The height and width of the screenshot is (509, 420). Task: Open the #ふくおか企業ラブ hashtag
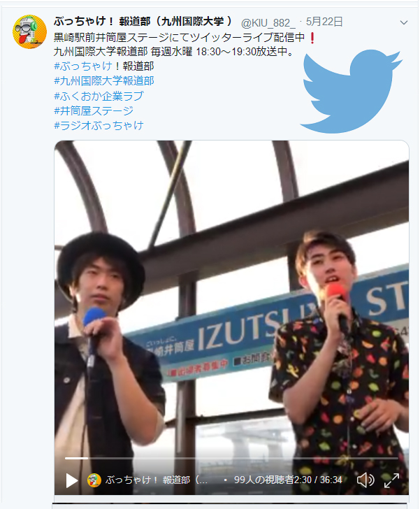tap(99, 96)
